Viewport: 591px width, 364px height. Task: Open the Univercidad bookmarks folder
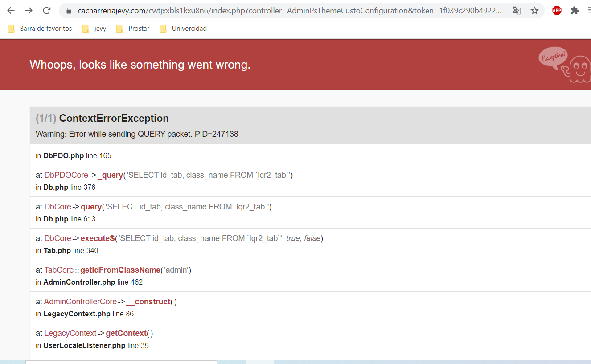(x=183, y=29)
